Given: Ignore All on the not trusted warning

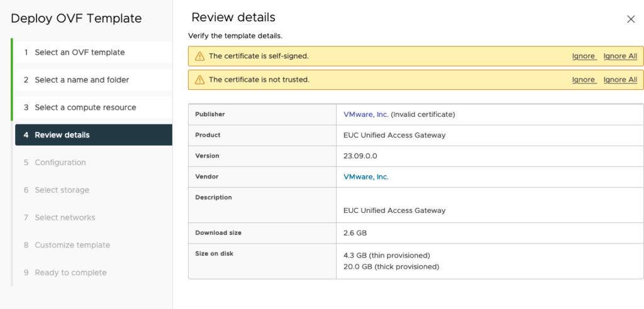Looking at the screenshot, I should tap(619, 80).
